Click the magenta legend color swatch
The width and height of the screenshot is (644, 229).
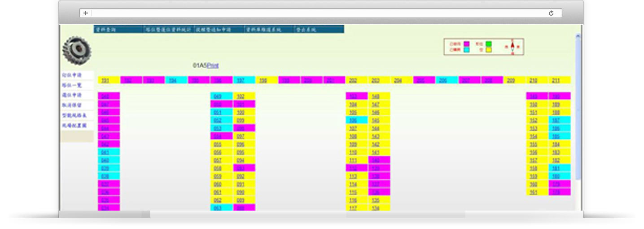pyautogui.click(x=467, y=44)
